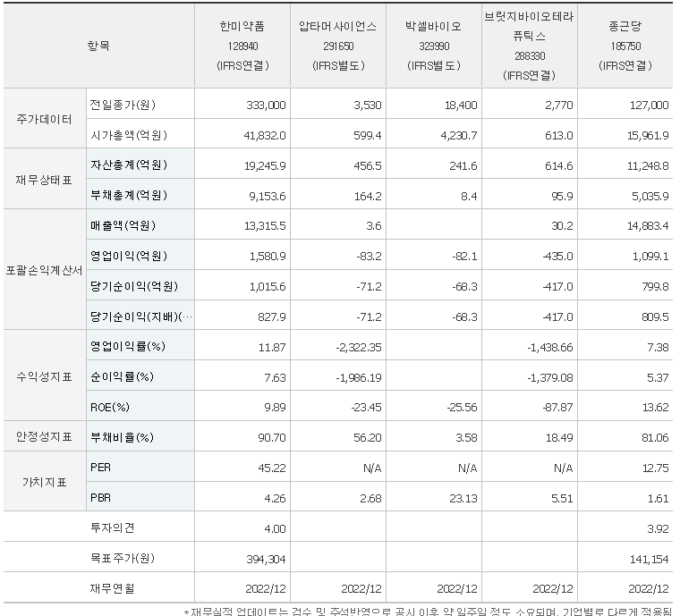Click the PBR row label

pyautogui.click(x=100, y=498)
